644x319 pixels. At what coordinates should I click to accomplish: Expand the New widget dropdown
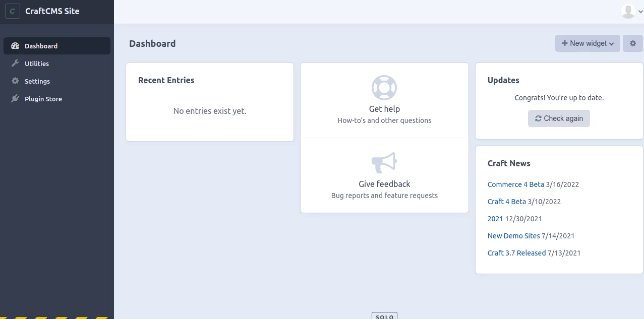588,43
